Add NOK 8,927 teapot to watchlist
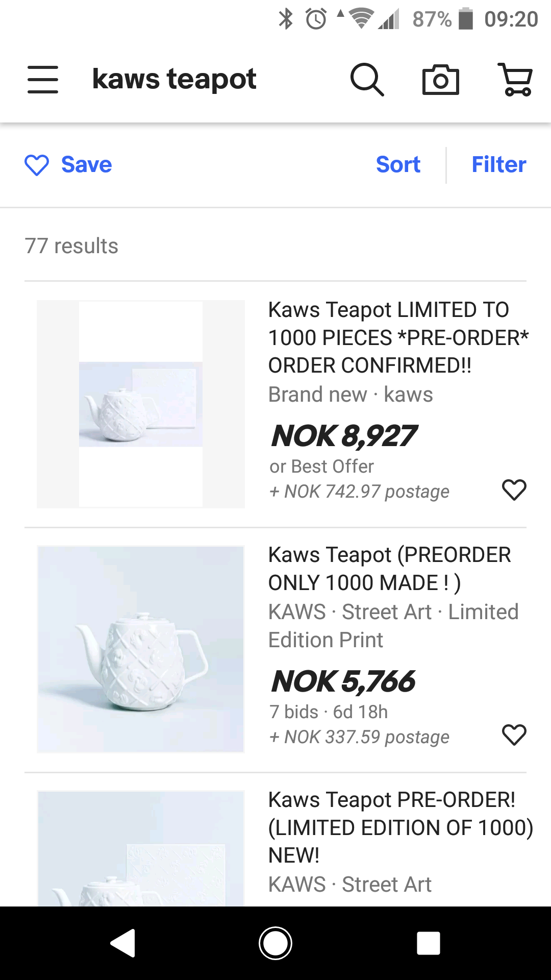 (514, 490)
